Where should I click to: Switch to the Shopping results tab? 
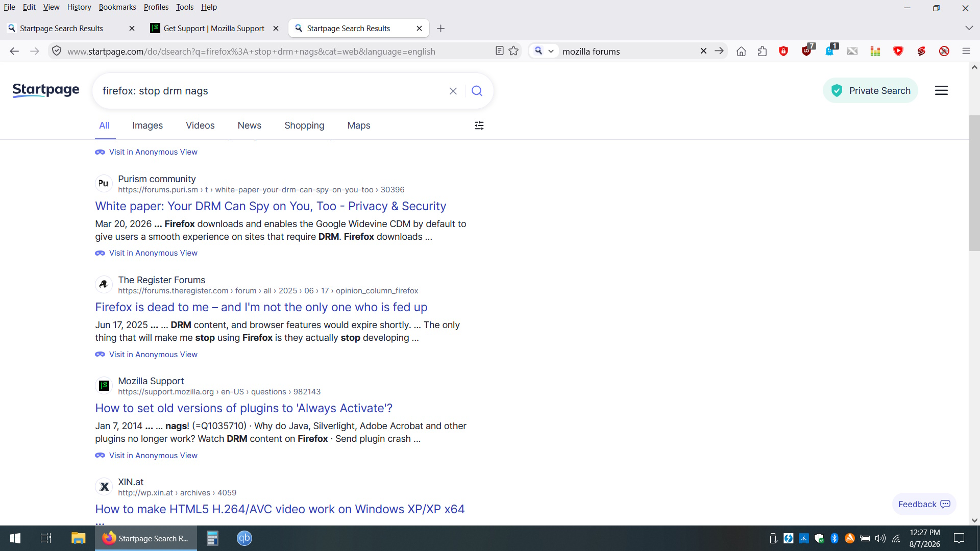304,126
